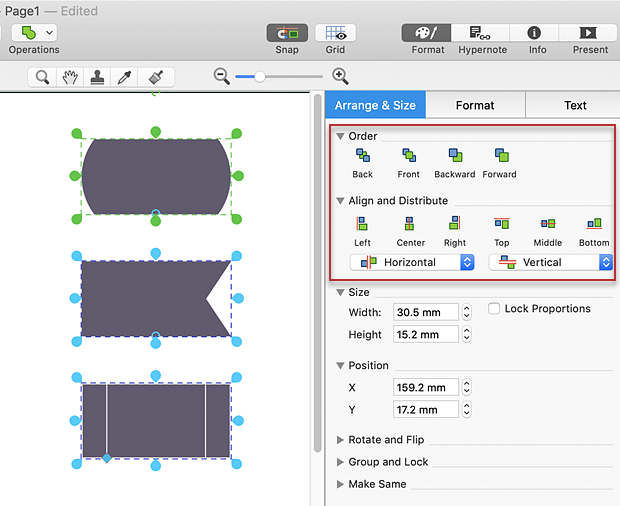Open the Info panel
Image resolution: width=620 pixels, height=506 pixels.
pyautogui.click(x=534, y=33)
